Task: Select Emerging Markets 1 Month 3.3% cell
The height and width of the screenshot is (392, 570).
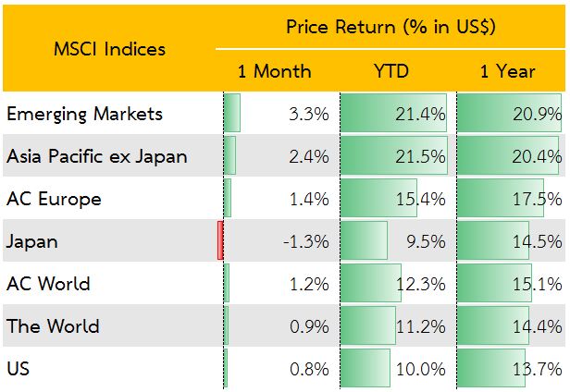Action: [x=309, y=114]
